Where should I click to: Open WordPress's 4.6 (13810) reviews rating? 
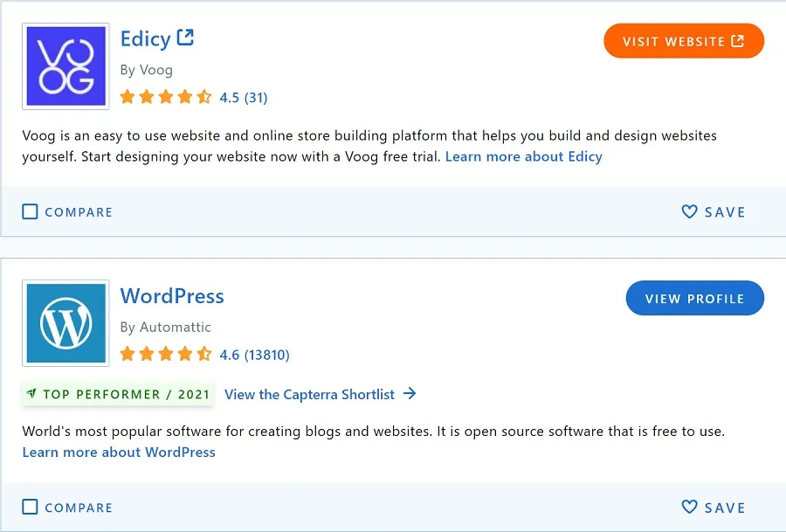[x=255, y=355]
